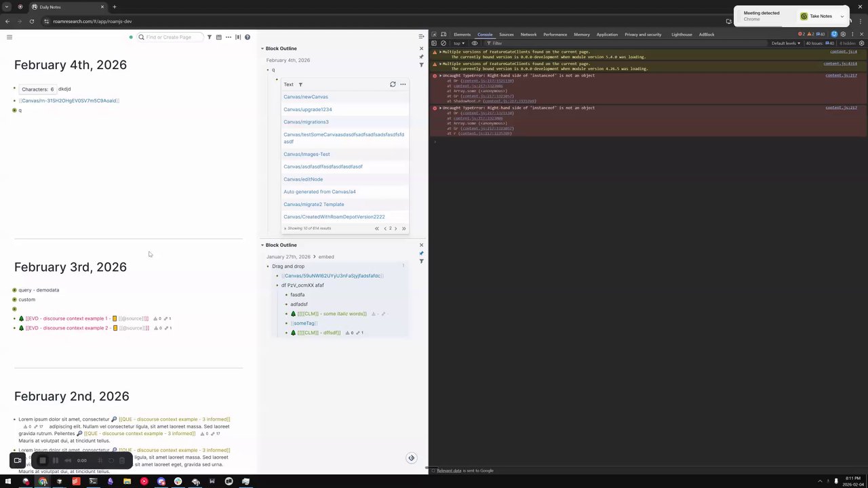The image size is (868, 488).
Task: Expand the 'Showing 10 of 614 results' toggle
Action: click(x=285, y=228)
